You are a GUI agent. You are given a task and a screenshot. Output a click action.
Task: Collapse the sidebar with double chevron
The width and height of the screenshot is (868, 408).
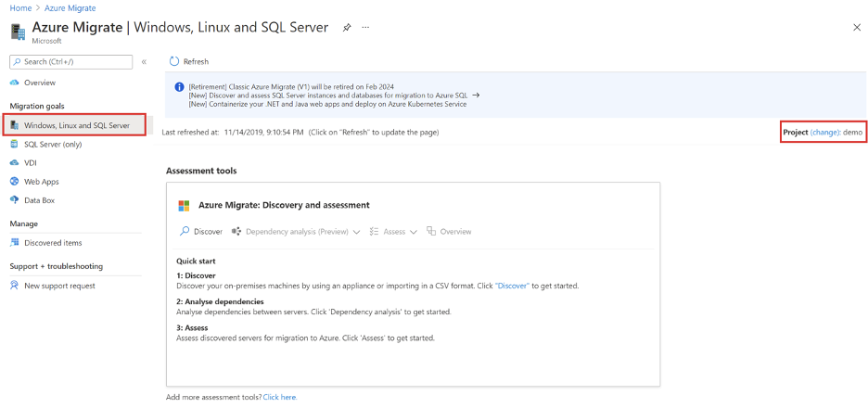tap(144, 62)
